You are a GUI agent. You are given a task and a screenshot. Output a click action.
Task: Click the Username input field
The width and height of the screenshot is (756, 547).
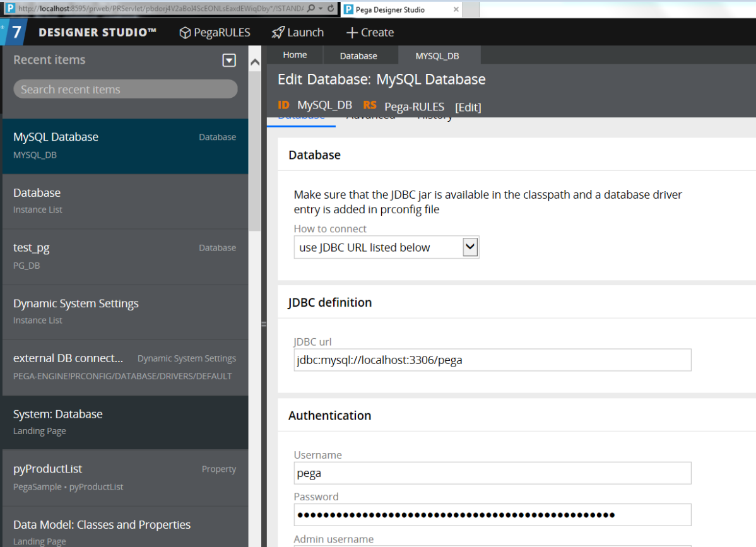(492, 473)
